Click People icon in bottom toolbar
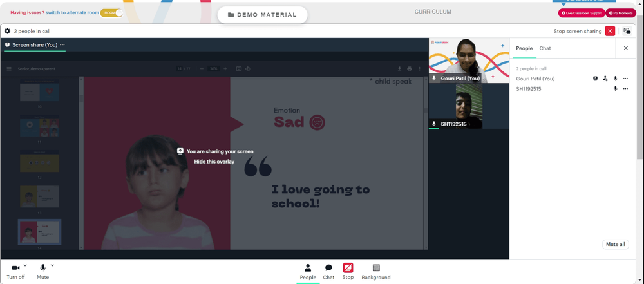The width and height of the screenshot is (644, 284). (x=308, y=272)
